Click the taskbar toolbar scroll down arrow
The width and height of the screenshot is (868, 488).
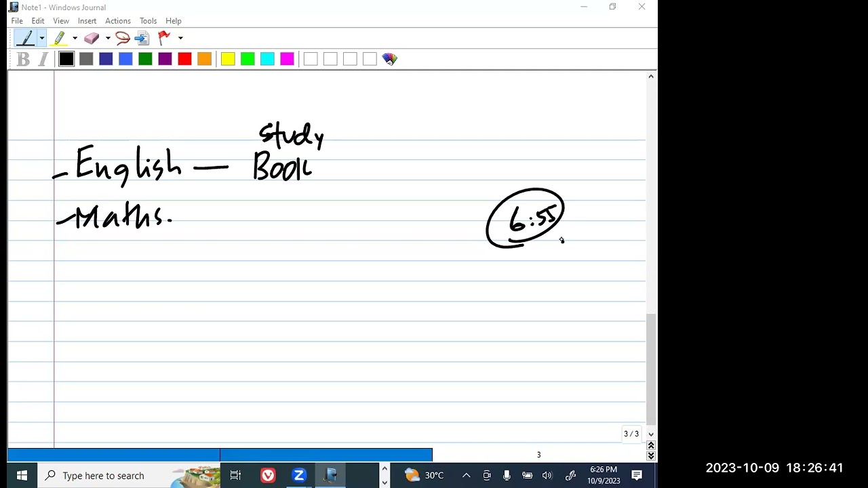(384, 483)
